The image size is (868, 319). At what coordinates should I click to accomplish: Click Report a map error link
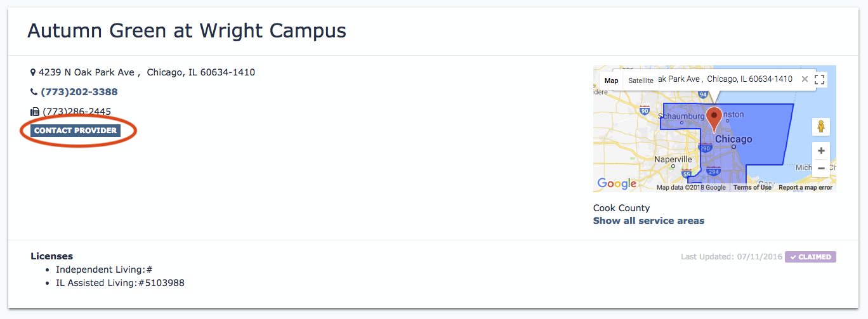point(805,188)
